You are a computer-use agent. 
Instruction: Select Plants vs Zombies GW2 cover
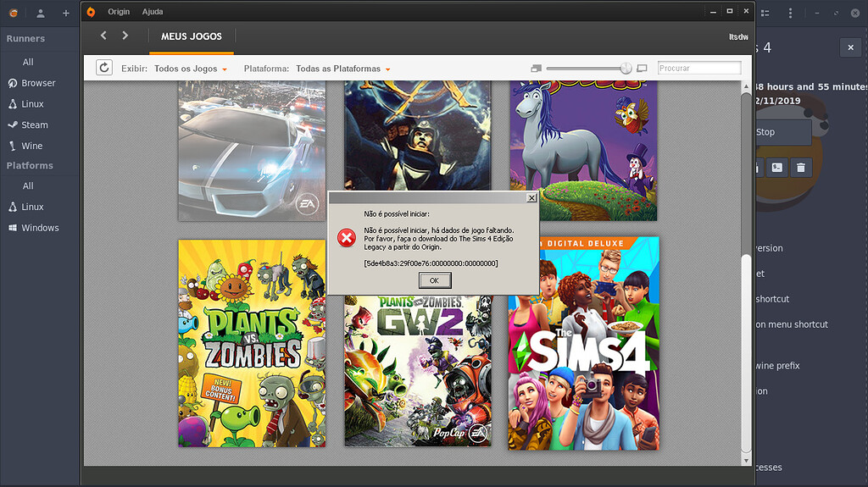[417, 371]
